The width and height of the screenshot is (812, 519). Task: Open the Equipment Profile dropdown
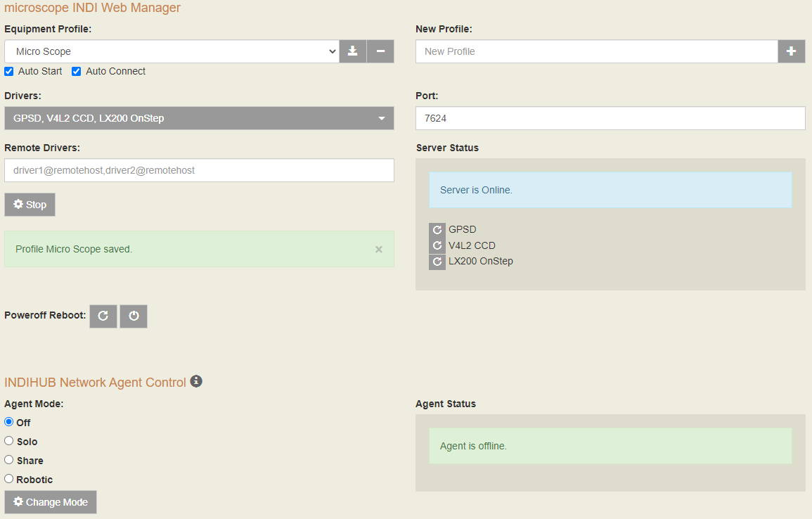click(x=172, y=51)
